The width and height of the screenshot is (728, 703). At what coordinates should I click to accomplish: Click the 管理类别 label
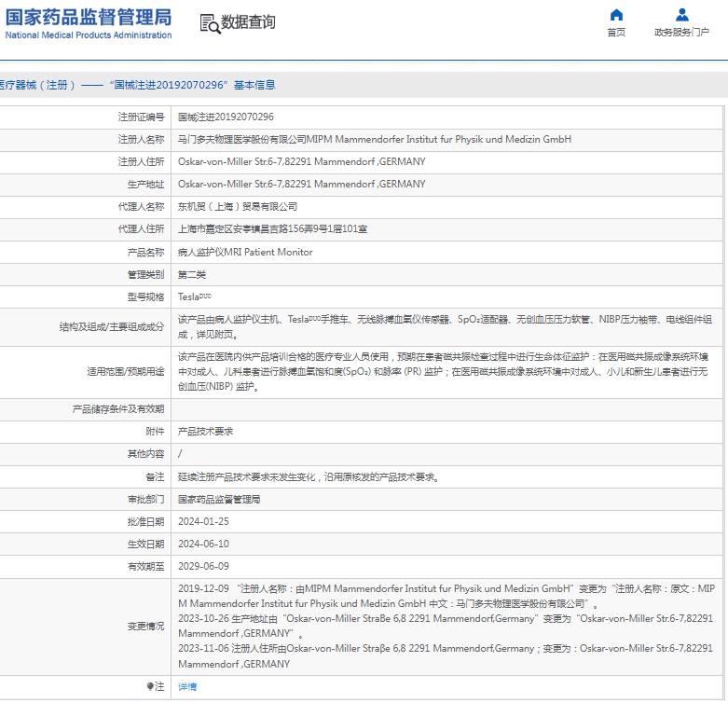coord(145,275)
